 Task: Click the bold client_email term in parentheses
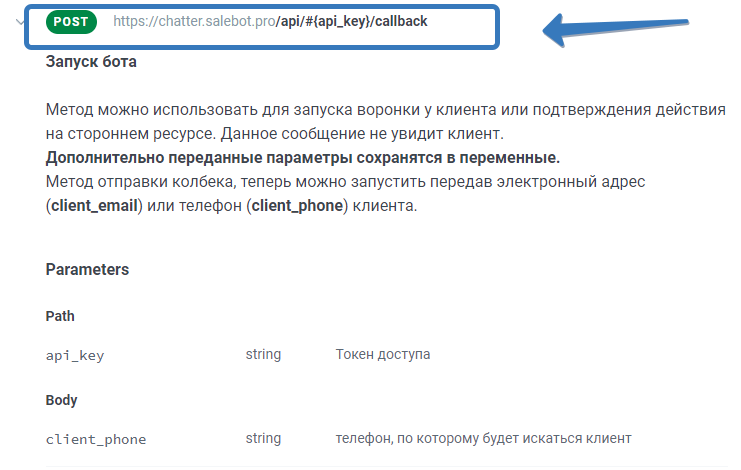pos(97,206)
